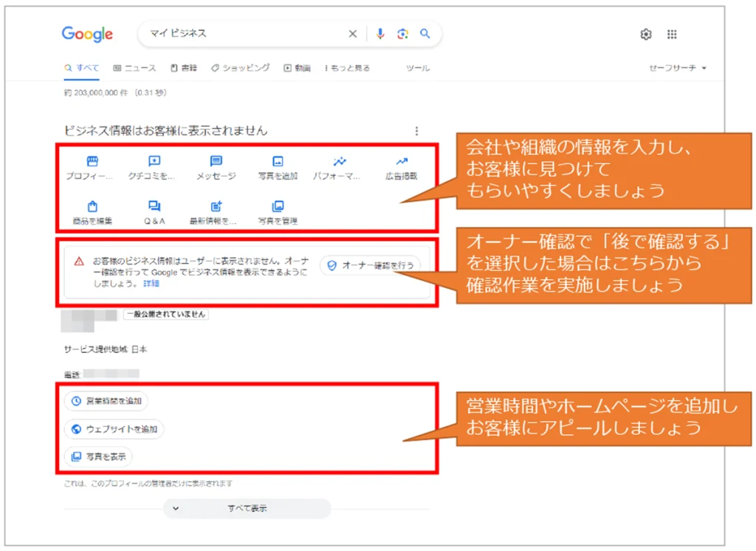Click the voice search microphone icon
The height and width of the screenshot is (551, 756).
pyautogui.click(x=380, y=34)
